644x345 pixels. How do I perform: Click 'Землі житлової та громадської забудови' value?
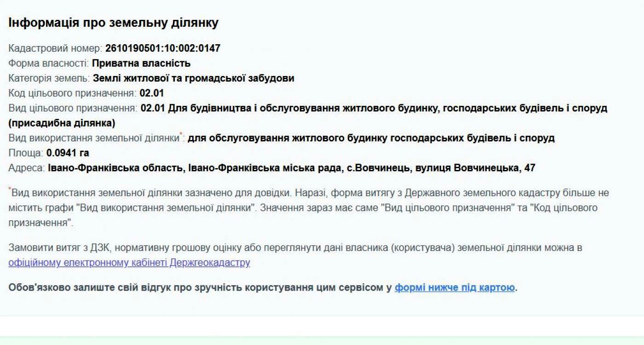[193, 78]
